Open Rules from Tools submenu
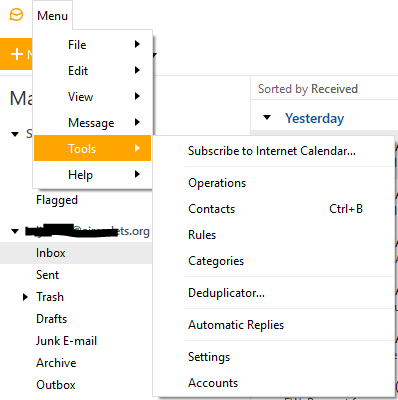The width and height of the screenshot is (398, 400). pyautogui.click(x=273, y=235)
